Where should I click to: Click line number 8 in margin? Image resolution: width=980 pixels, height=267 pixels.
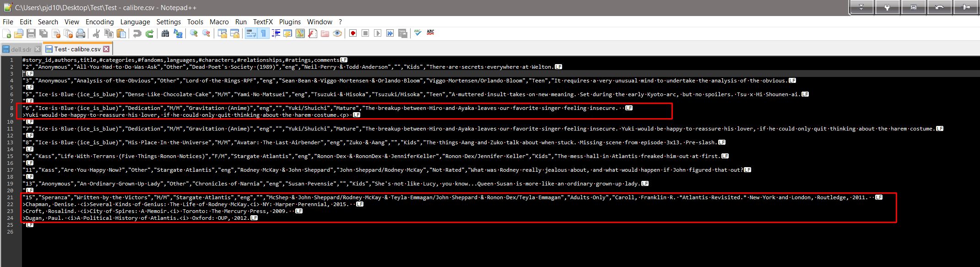pyautogui.click(x=12, y=108)
